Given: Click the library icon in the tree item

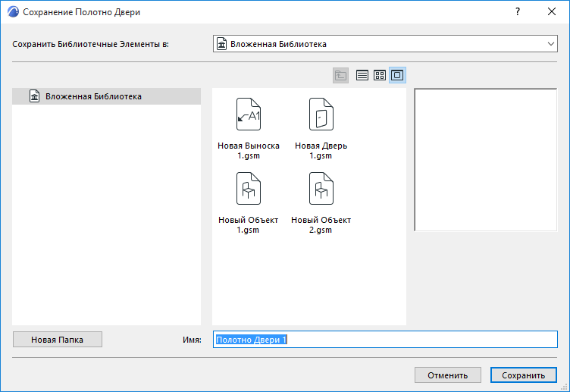Looking at the screenshot, I should click(x=35, y=96).
